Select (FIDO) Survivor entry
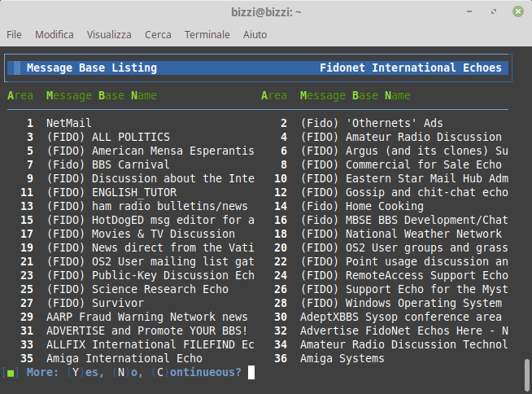 (x=95, y=304)
